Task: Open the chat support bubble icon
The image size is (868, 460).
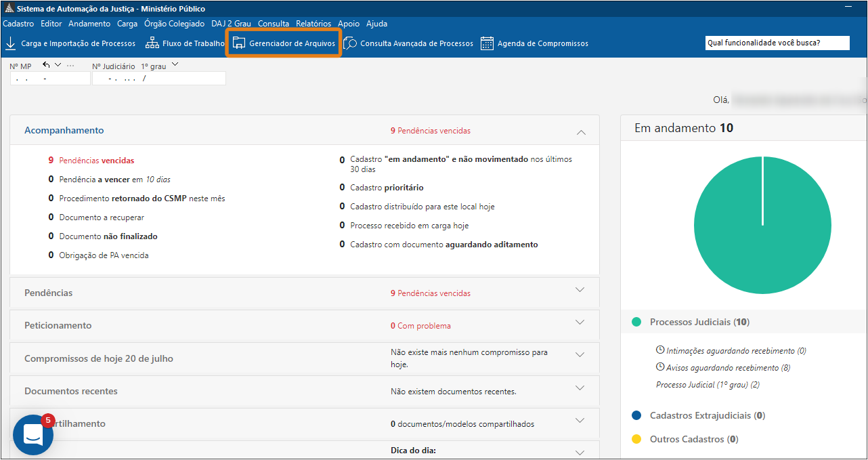Action: click(x=32, y=435)
